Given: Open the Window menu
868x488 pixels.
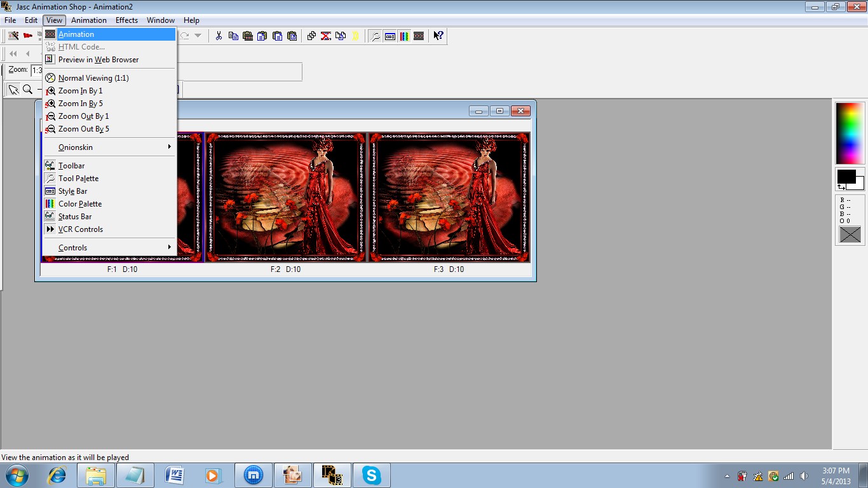Looking at the screenshot, I should [x=161, y=20].
